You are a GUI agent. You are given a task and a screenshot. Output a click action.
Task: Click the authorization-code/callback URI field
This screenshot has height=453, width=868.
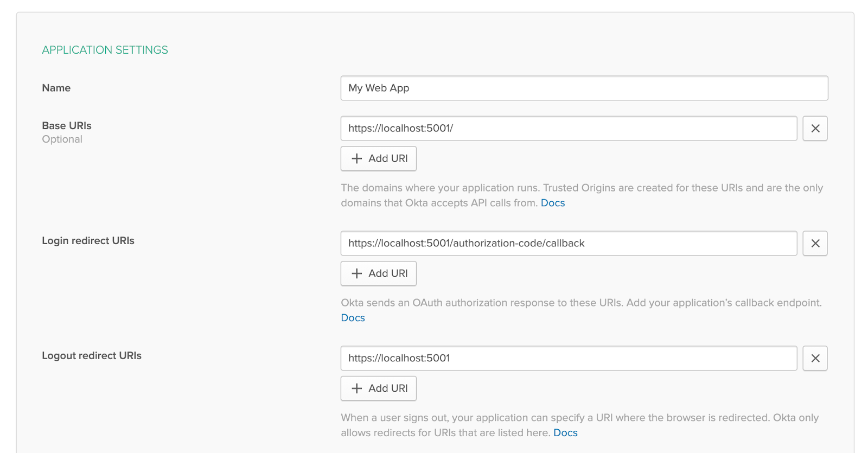tap(569, 244)
